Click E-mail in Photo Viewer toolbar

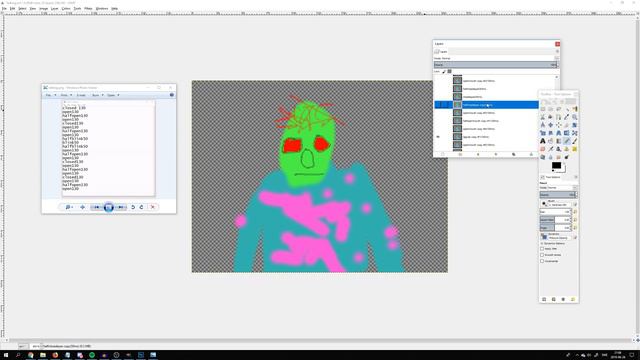pyautogui.click(x=81, y=95)
